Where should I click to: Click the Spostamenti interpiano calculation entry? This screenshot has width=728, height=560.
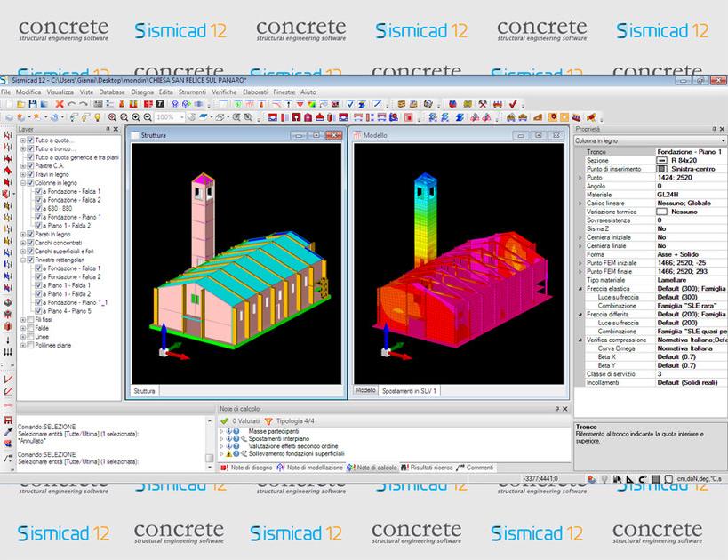(x=280, y=438)
